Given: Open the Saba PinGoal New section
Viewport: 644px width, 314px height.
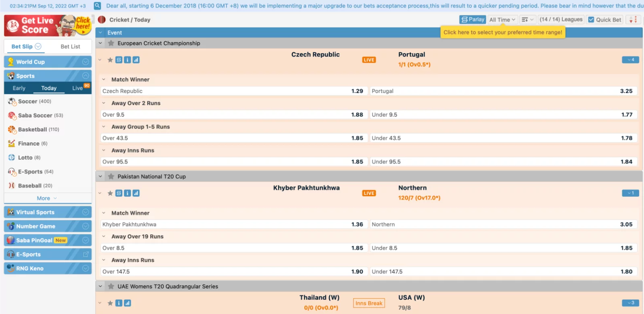Looking at the screenshot, I should 48,240.
